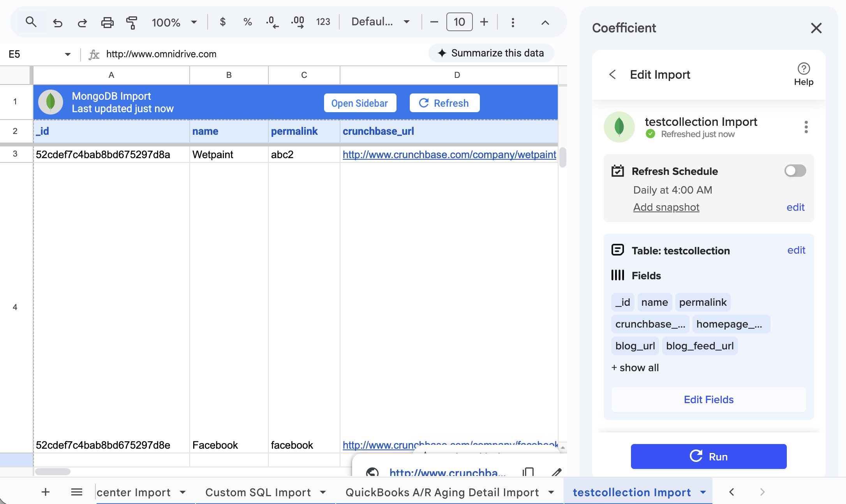846x504 pixels.
Task: Click the decrease decimal places icon
Action: 272,22
